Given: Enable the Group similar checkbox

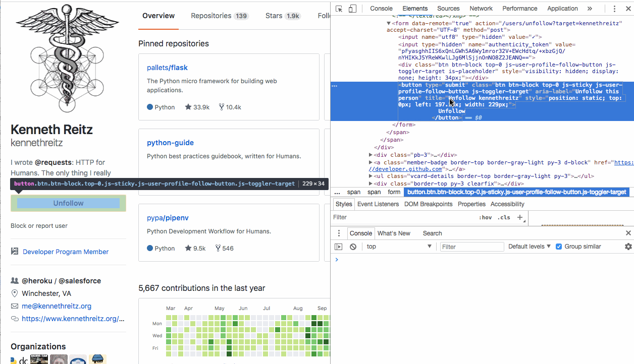Looking at the screenshot, I should 559,247.
